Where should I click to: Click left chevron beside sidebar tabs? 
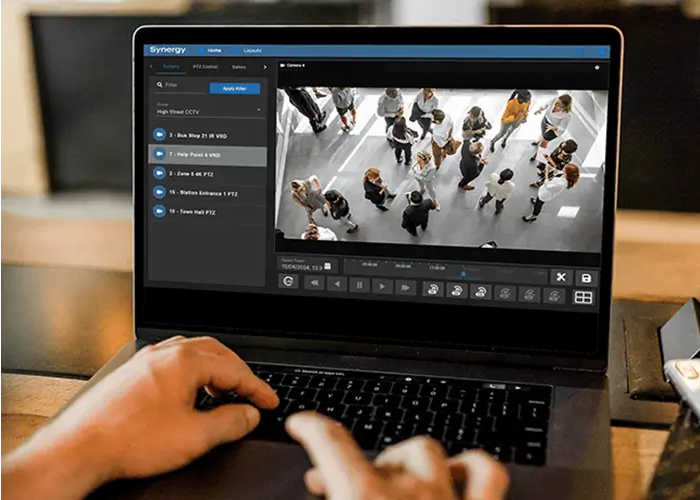151,67
